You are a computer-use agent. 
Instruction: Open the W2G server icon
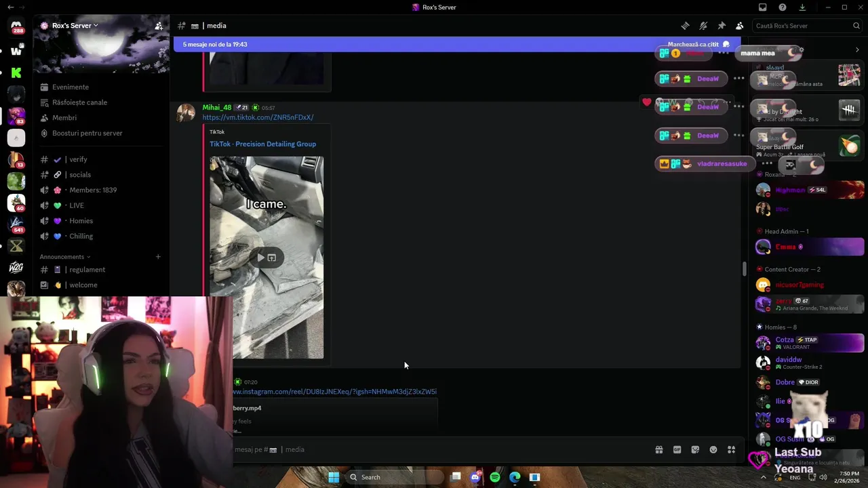(x=16, y=267)
